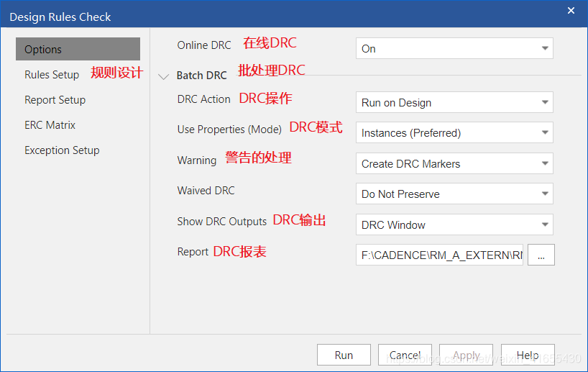Open Show DRC Outputs dropdown

click(x=454, y=225)
